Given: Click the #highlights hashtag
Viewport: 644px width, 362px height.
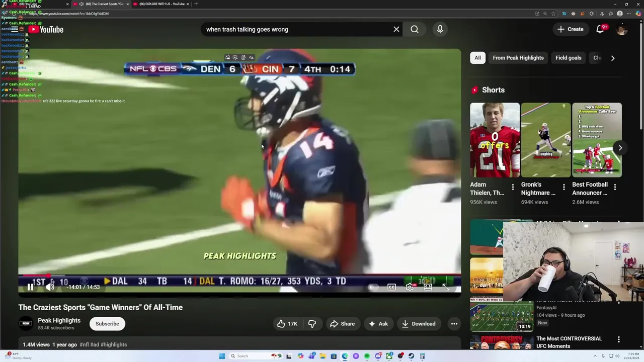Looking at the screenshot, I should (114, 345).
